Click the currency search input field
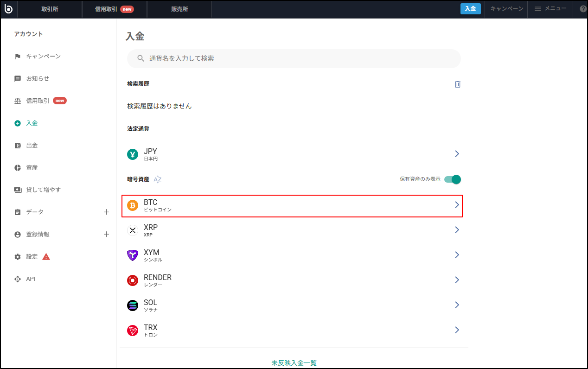Viewport: 588px width, 369px height. coord(294,58)
